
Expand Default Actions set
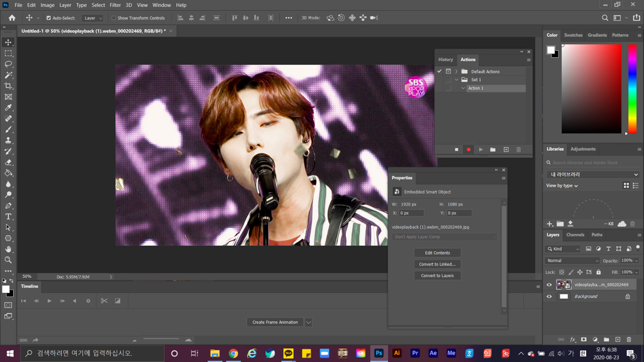coord(457,72)
